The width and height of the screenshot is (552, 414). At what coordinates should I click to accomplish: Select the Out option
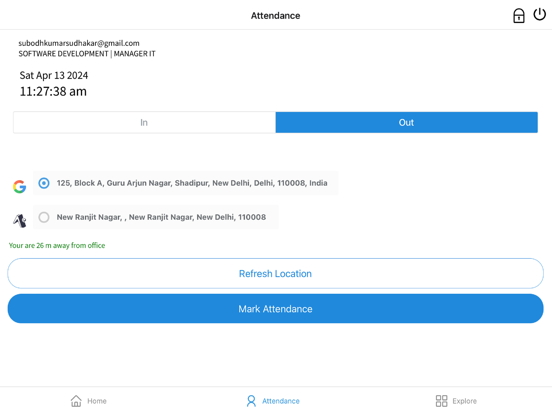tap(407, 123)
